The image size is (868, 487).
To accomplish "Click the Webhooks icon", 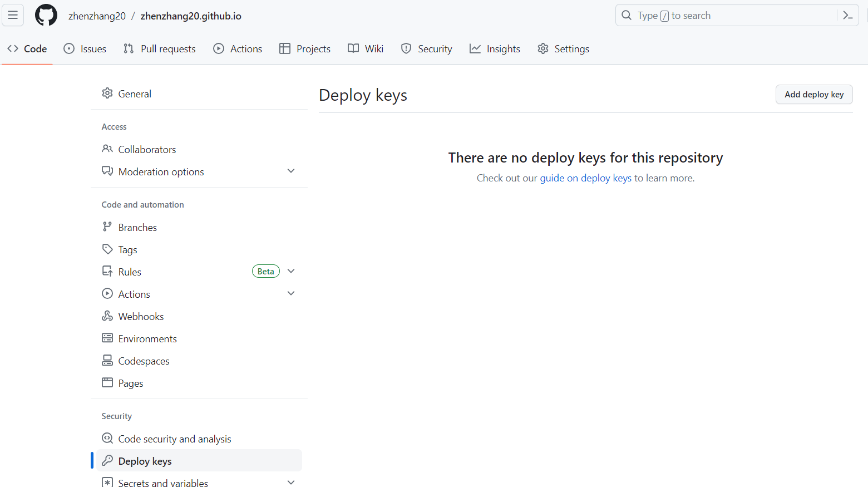I will click(107, 316).
